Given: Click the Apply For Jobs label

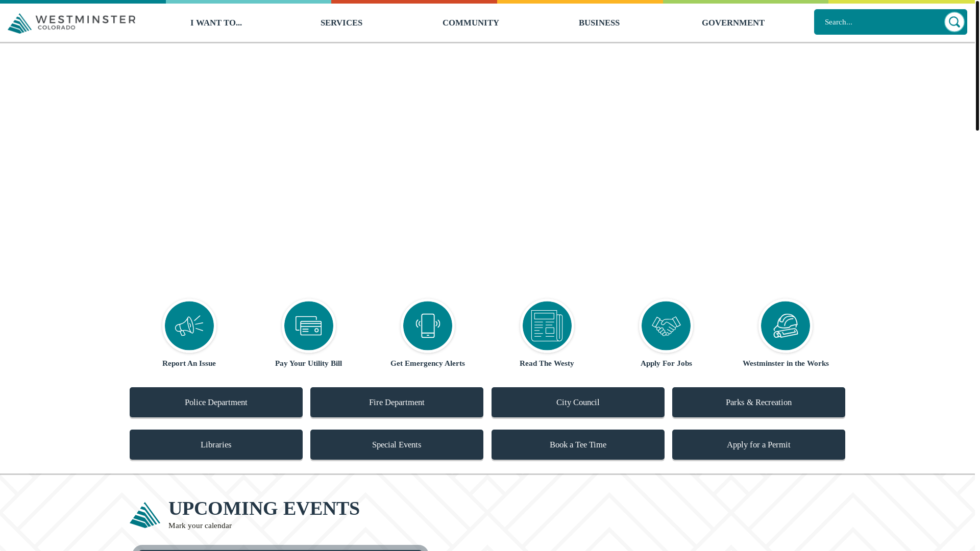Looking at the screenshot, I should pyautogui.click(x=666, y=363).
